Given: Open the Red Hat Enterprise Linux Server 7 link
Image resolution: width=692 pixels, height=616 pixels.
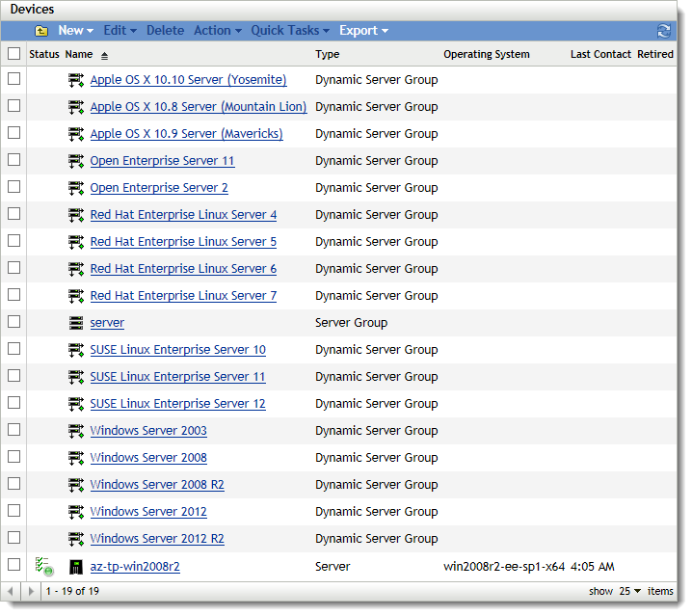Looking at the screenshot, I should (x=183, y=296).
